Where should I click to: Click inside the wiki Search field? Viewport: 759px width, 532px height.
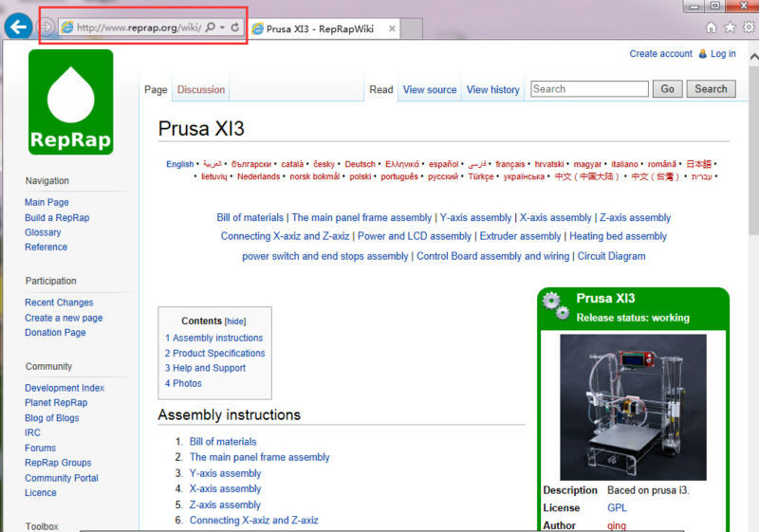point(588,89)
